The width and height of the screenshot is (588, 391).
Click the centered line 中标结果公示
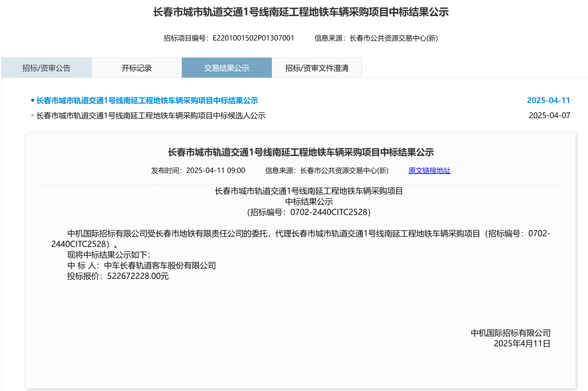309,202
